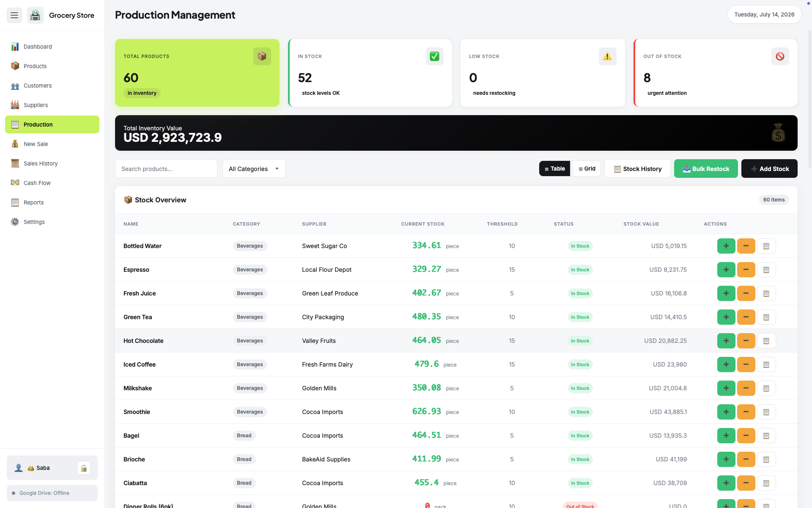Screen dimensions: 812x508
Task: Click USD 2,923,723.9 inventory value
Action: (x=173, y=138)
